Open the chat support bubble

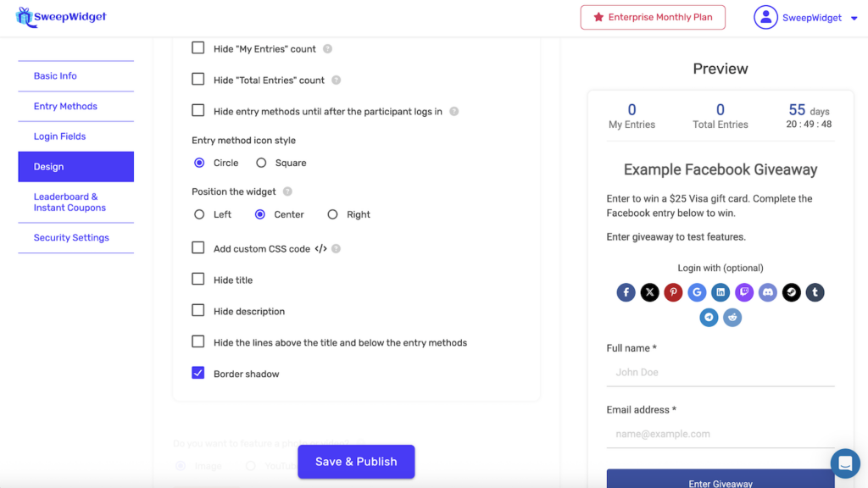845,463
